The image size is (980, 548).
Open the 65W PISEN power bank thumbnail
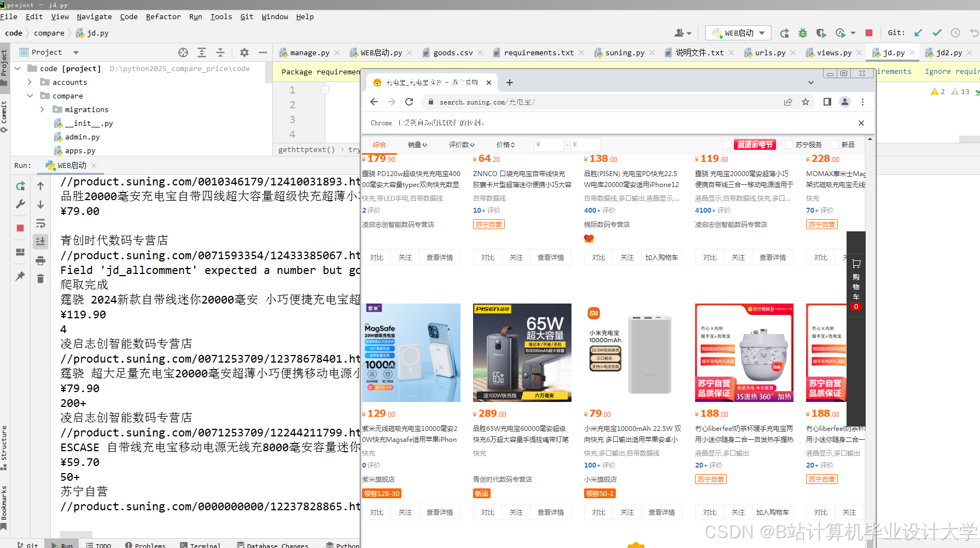(522, 353)
